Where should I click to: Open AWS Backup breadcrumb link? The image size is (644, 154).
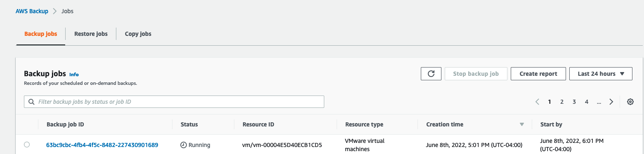[x=32, y=11]
